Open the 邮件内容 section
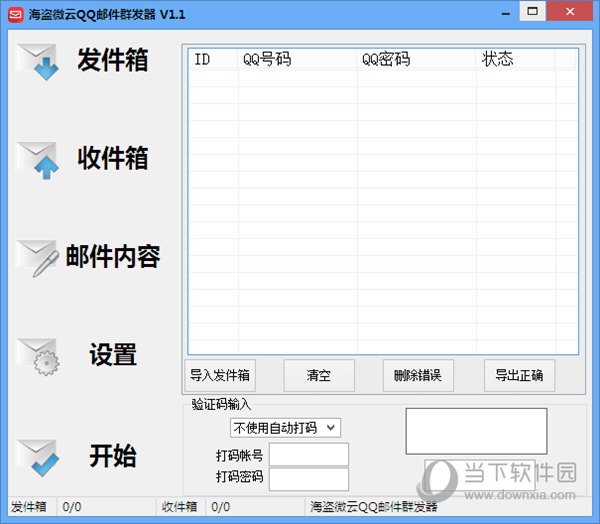Image resolution: width=600 pixels, height=524 pixels. coord(112,256)
